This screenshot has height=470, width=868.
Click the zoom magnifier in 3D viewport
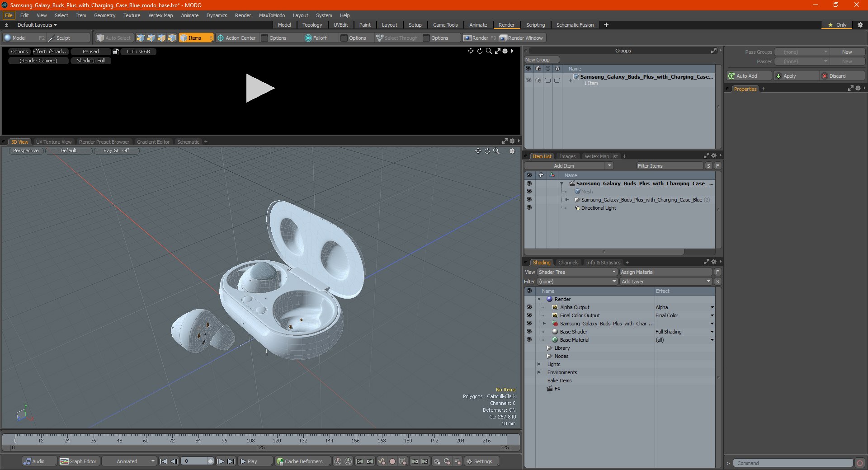496,151
